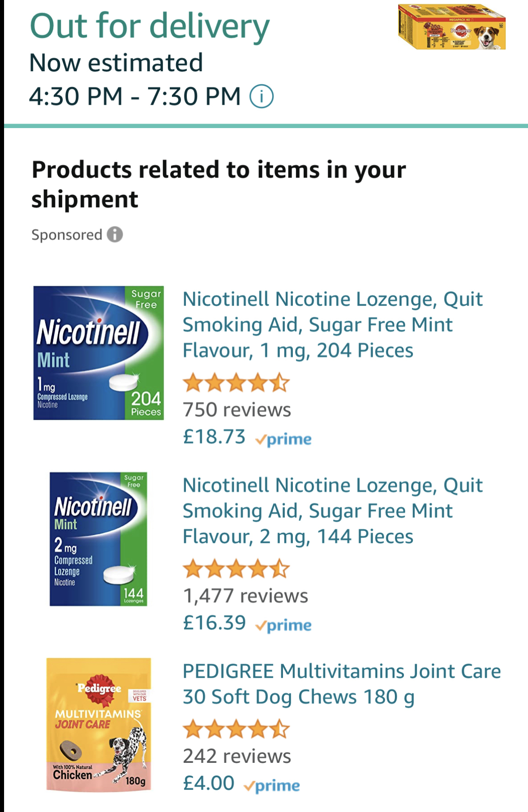Tap the £16.39 price
528x812 pixels.
[x=214, y=623]
